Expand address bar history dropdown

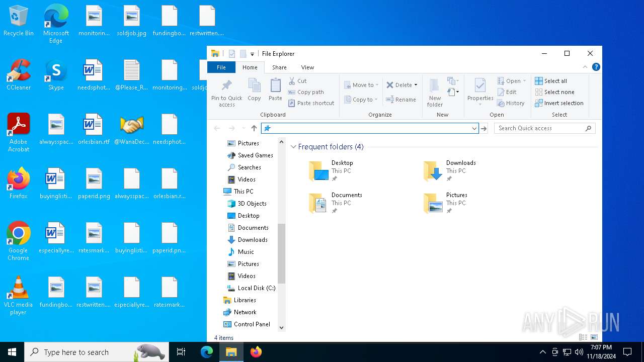474,128
